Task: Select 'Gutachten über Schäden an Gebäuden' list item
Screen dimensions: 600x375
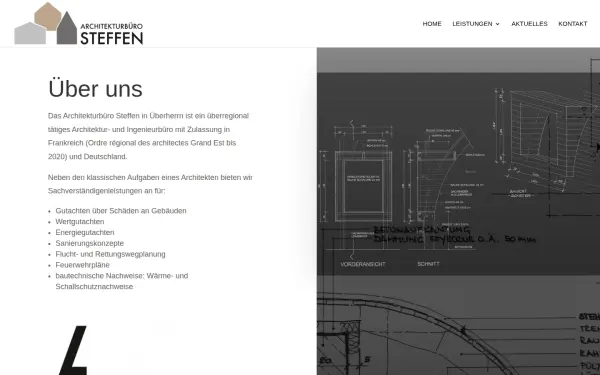Action: pos(121,211)
